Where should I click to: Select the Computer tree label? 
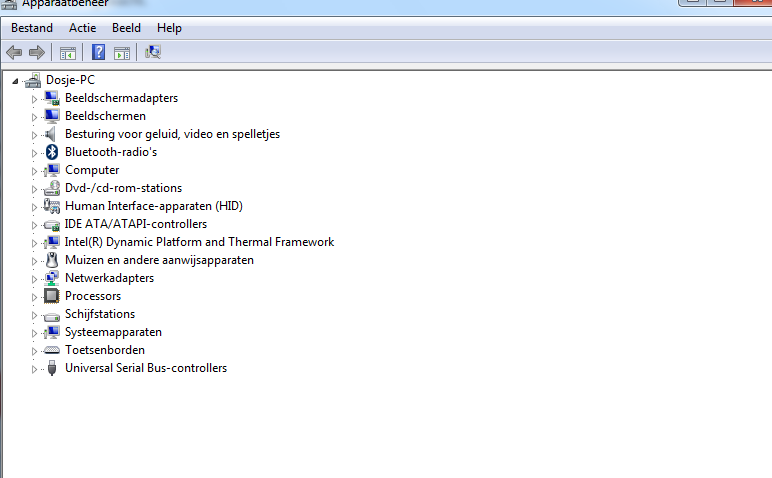tap(92, 170)
